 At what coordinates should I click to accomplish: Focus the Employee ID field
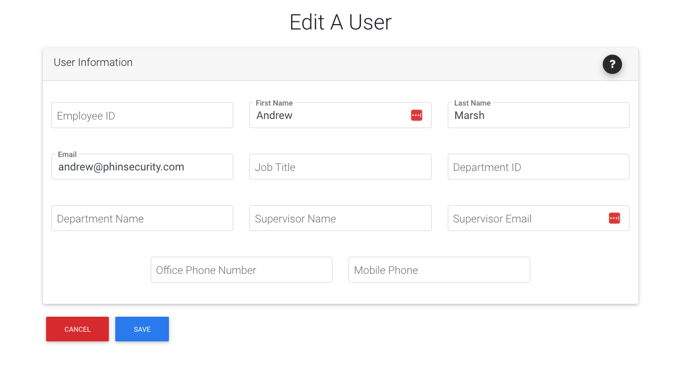coord(142,115)
